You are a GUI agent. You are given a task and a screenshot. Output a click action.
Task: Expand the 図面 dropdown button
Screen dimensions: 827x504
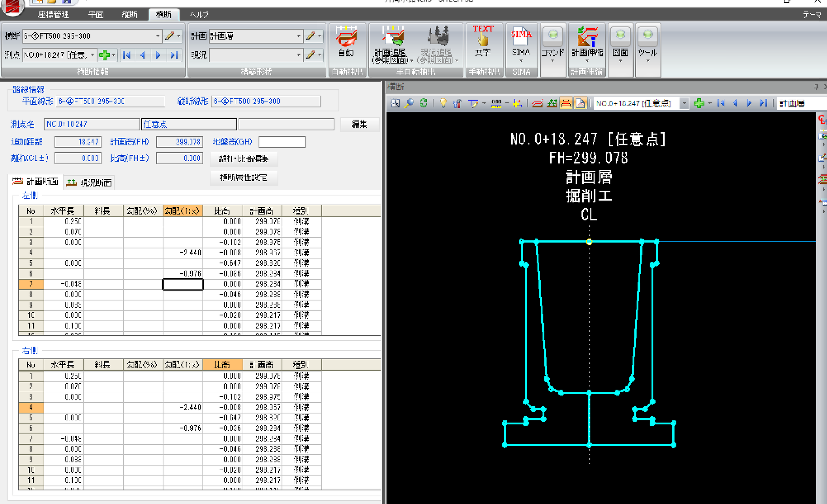click(620, 50)
